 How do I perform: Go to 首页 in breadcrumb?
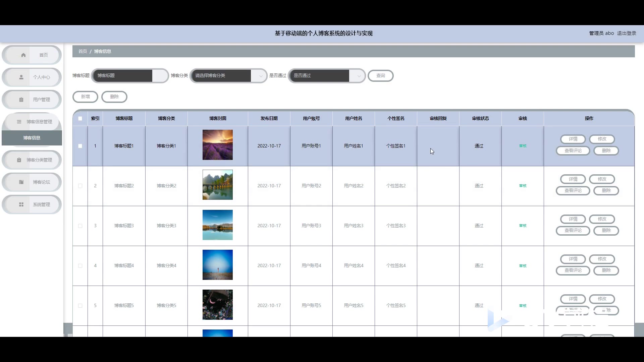[83, 51]
